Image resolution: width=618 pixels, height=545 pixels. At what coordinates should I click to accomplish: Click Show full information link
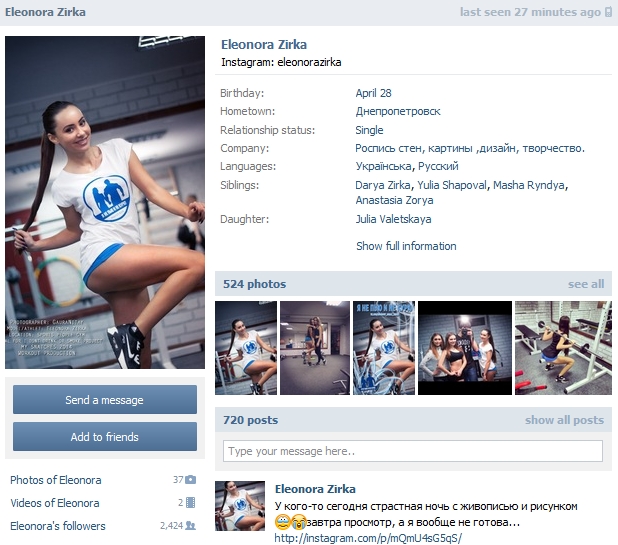[x=406, y=246]
